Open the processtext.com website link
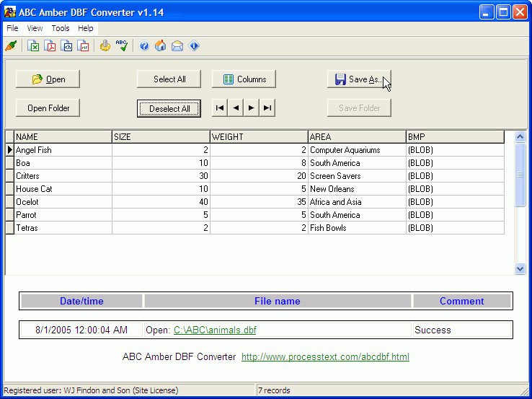Screen dimensions: 532x399 pos(325,356)
